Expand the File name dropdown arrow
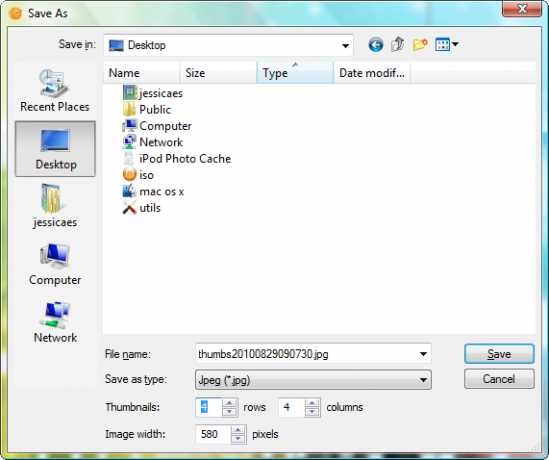This screenshot has height=460, width=549. point(423,354)
